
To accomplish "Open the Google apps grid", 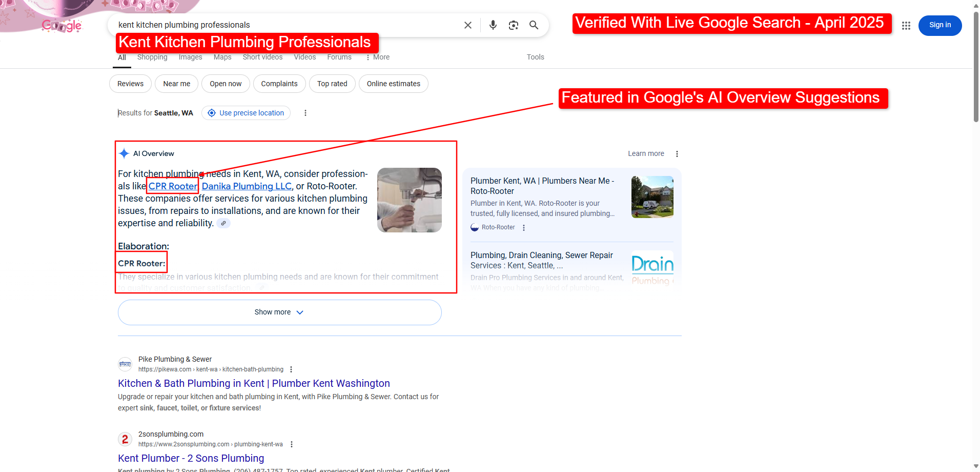I will pyautogui.click(x=906, y=25).
